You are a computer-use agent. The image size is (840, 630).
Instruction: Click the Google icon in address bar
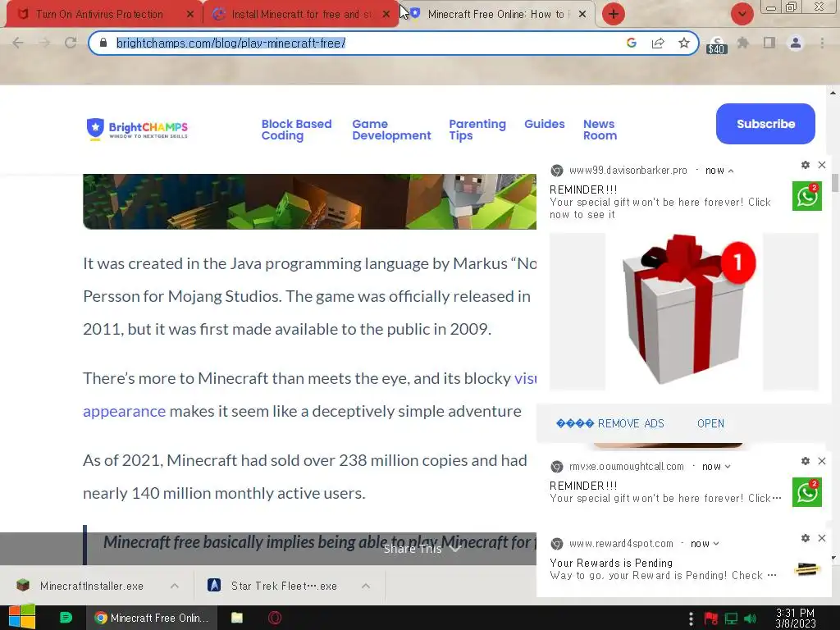[x=632, y=43]
